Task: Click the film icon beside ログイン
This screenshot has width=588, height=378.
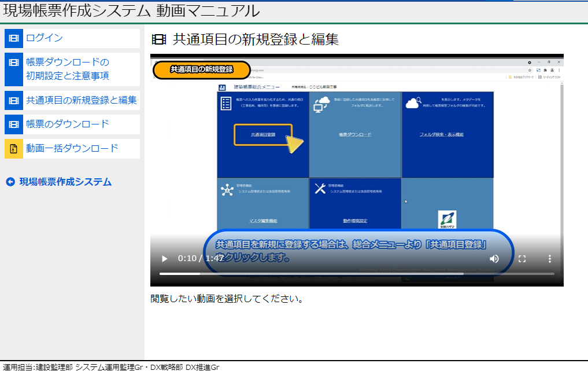Action: [x=14, y=38]
